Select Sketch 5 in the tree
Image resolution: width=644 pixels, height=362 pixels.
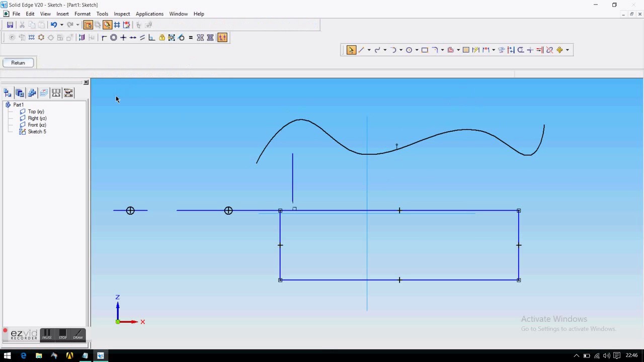[x=37, y=132]
